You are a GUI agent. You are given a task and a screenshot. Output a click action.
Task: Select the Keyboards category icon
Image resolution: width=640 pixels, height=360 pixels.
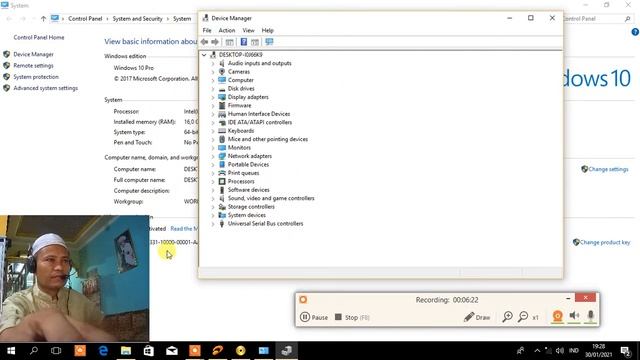(x=222, y=131)
